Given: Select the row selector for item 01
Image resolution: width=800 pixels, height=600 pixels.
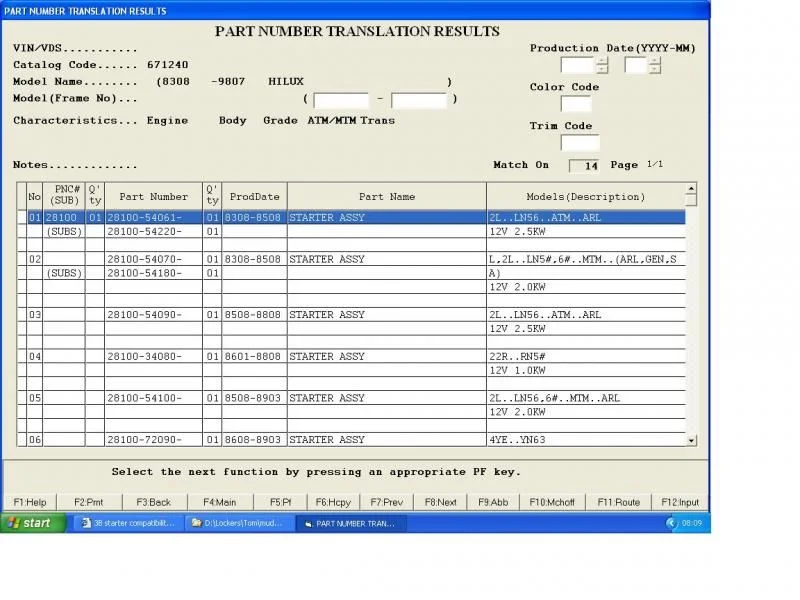Looking at the screenshot, I should click(x=21, y=217).
